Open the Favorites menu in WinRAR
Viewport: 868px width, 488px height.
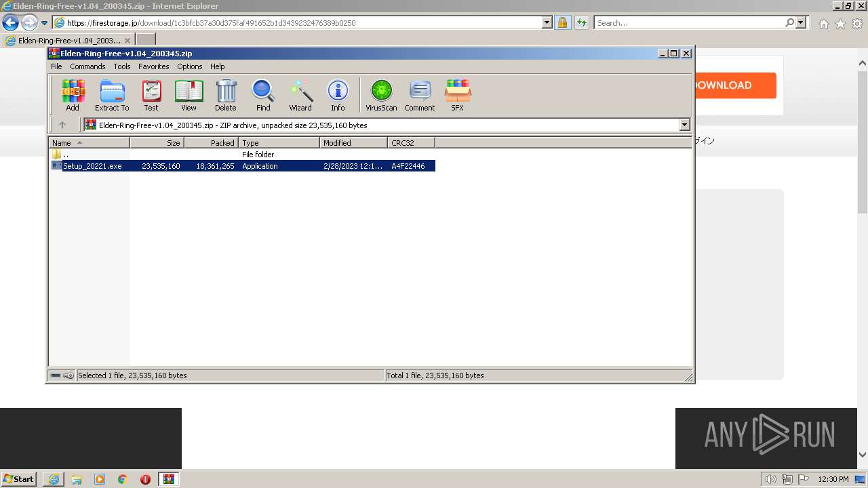pos(154,66)
